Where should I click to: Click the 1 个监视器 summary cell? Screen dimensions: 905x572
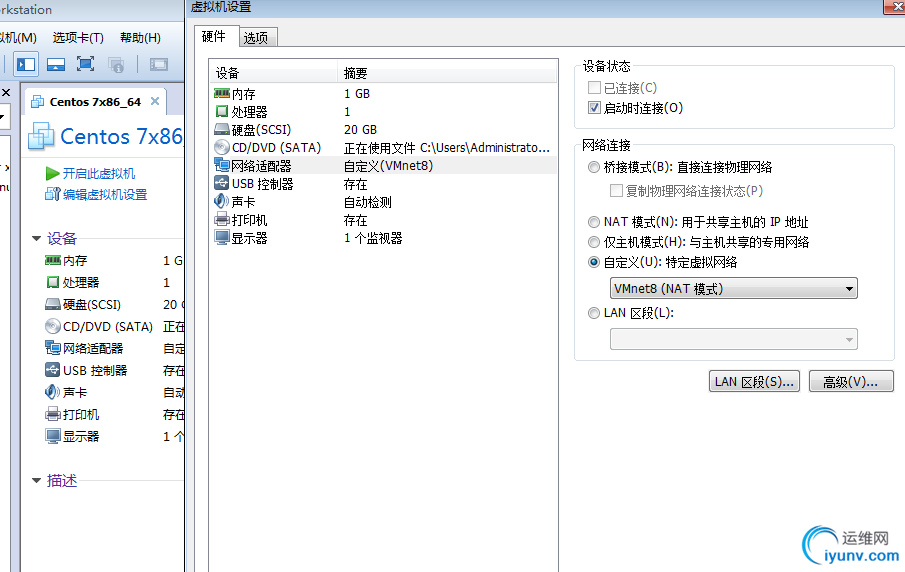tap(373, 238)
